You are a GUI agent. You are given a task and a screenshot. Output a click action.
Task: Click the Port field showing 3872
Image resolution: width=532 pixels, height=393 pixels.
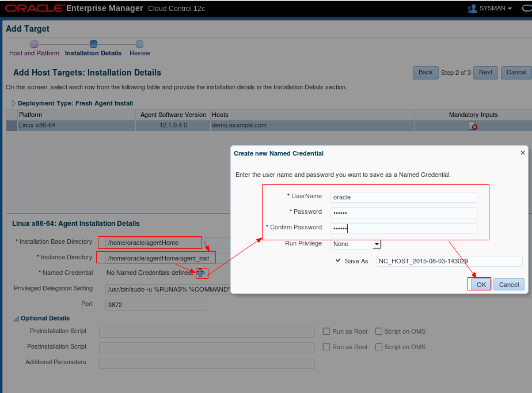point(156,305)
